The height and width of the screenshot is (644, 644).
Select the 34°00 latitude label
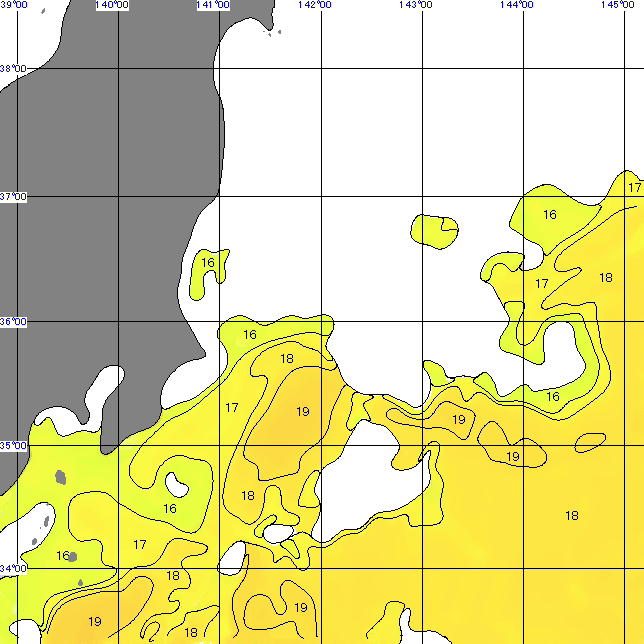(x=13, y=569)
